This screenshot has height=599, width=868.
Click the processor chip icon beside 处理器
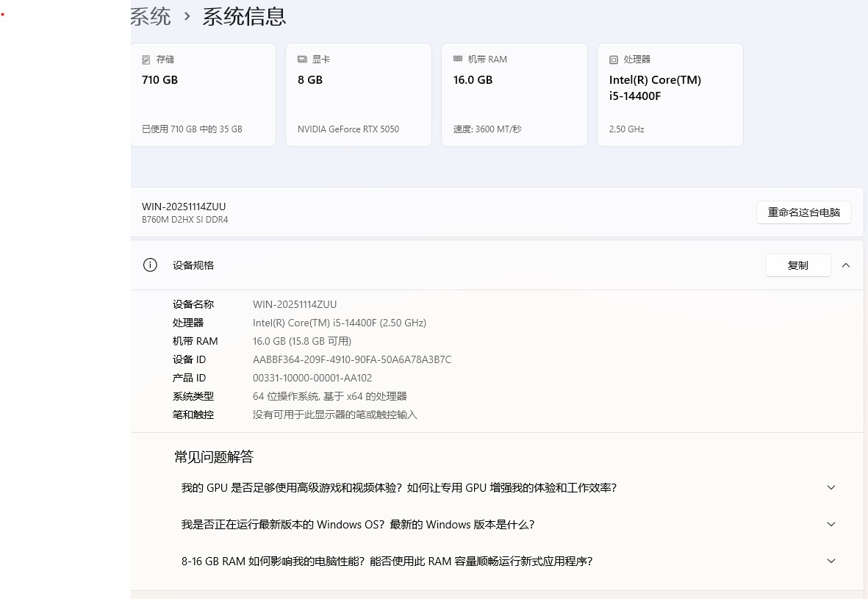[x=614, y=60]
